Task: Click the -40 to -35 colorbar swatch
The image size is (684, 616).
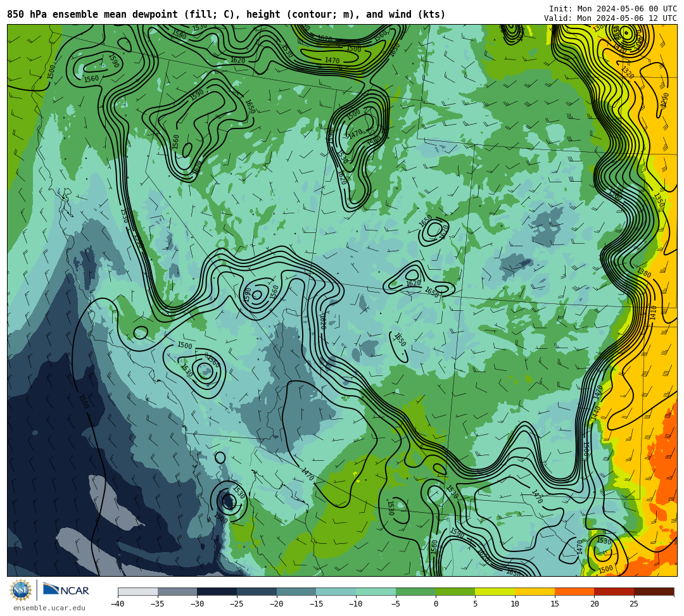Action: pyautogui.click(x=138, y=591)
